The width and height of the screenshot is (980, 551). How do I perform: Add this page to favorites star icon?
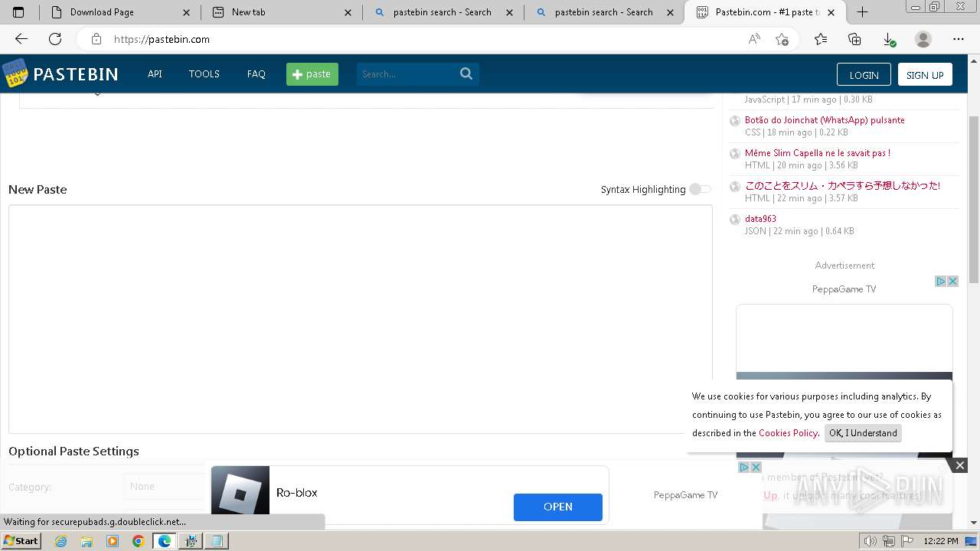782,39
